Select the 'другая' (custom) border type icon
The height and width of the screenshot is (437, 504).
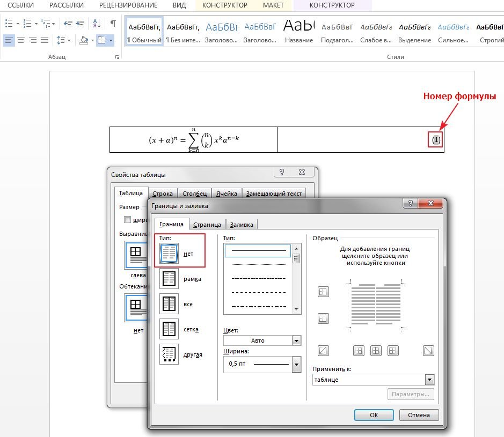169,354
